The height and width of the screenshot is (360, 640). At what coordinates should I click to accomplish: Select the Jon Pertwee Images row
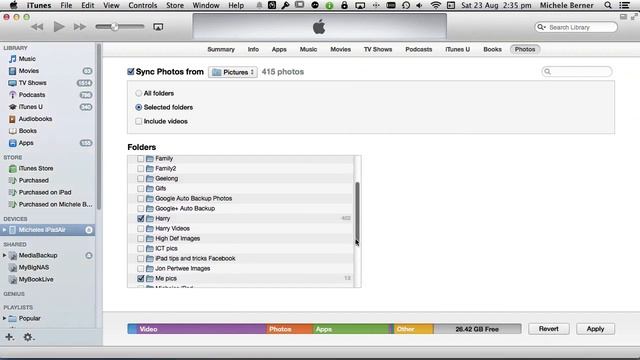point(241,269)
